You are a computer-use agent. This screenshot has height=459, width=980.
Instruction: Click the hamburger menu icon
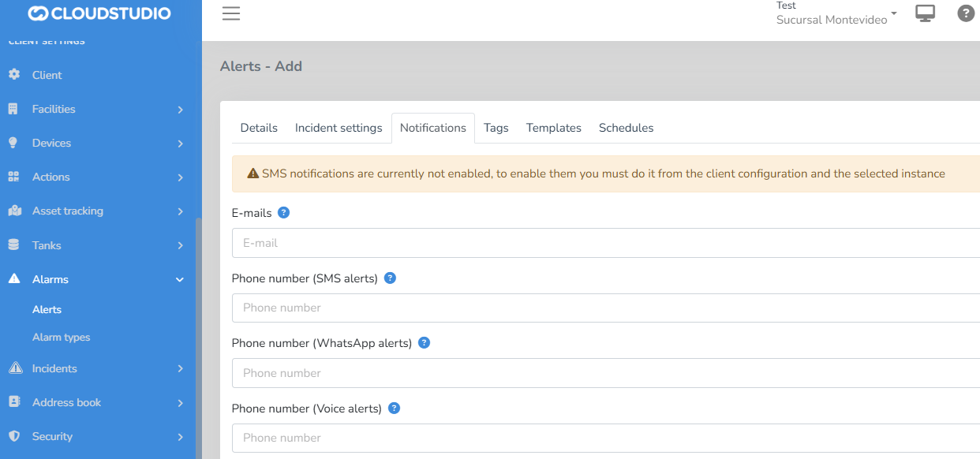[230, 13]
